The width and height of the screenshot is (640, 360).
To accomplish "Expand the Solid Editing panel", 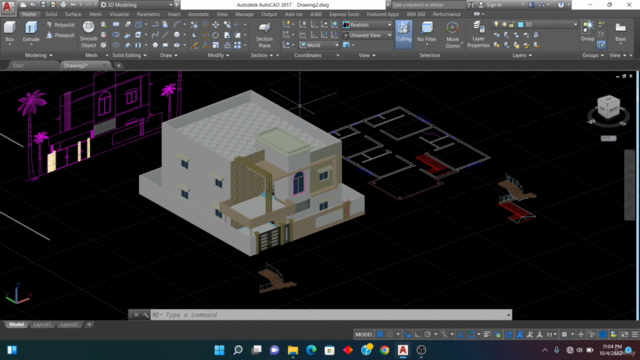I will pos(129,55).
